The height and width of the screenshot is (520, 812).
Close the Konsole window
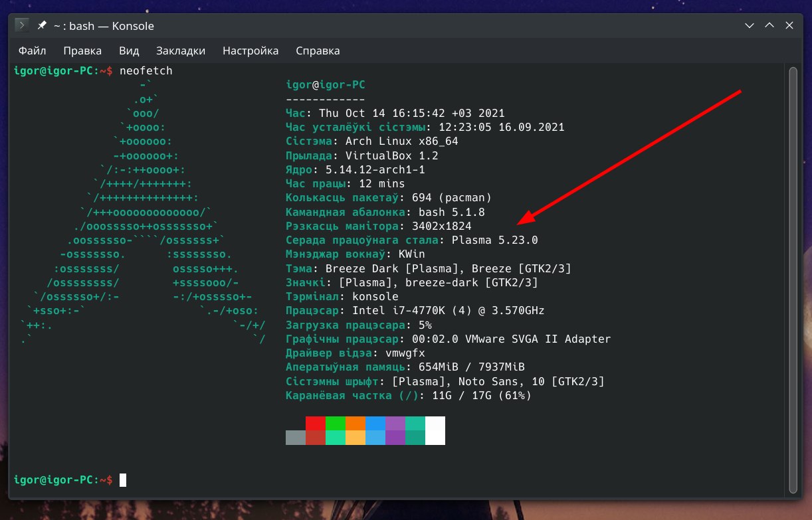point(789,26)
